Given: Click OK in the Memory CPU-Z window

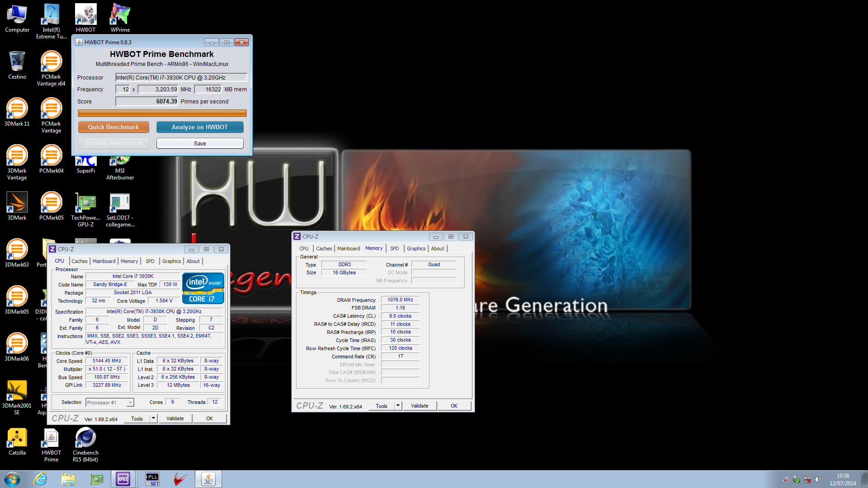Looking at the screenshot, I should tap(454, 406).
